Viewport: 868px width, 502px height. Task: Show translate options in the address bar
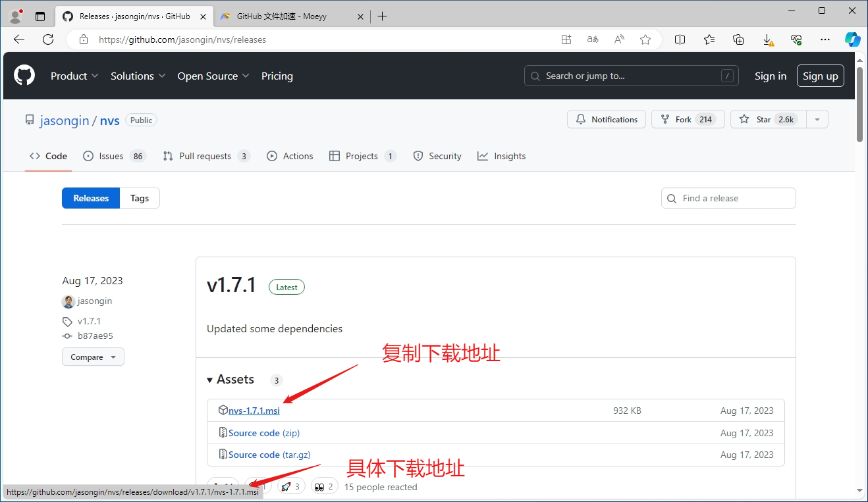point(593,39)
